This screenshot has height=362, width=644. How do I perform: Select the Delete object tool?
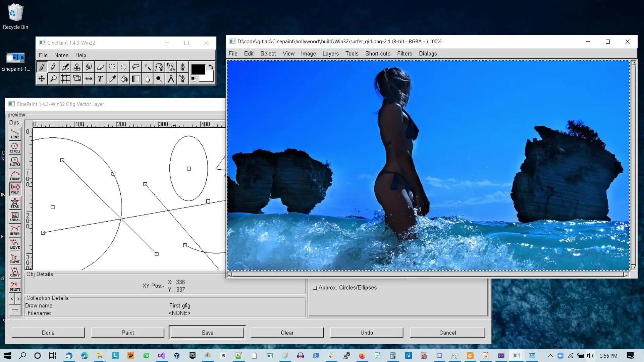coord(15,287)
